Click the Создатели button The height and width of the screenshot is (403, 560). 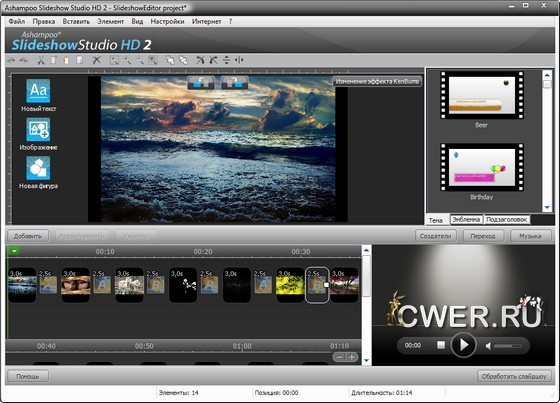[435, 236]
